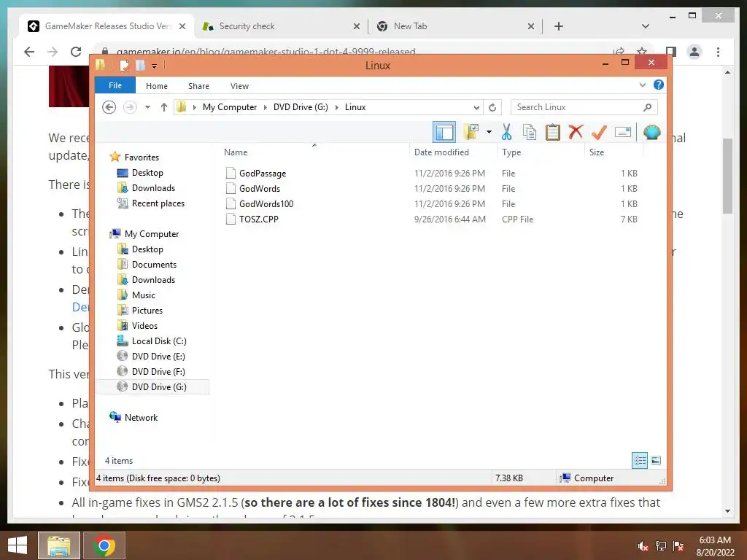The height and width of the screenshot is (560, 747).
Task: Select Local Disk (C:) in sidebar
Action: (x=159, y=341)
